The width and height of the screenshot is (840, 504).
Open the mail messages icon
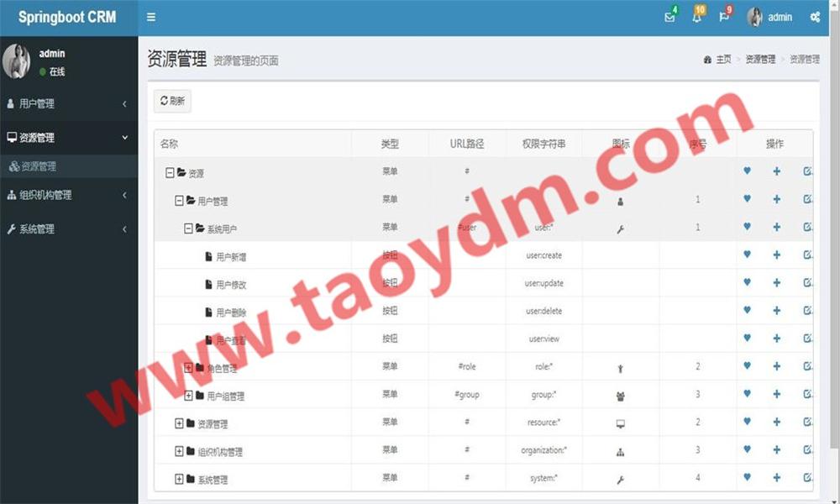point(669,17)
